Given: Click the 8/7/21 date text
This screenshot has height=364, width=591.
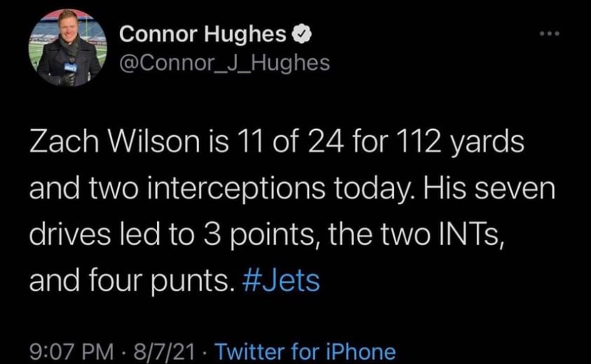Looking at the screenshot, I should 164,351.
